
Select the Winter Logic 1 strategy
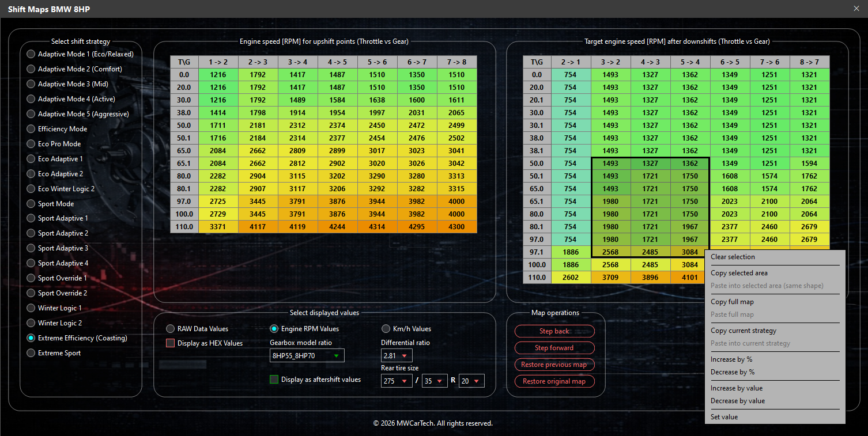click(31, 308)
